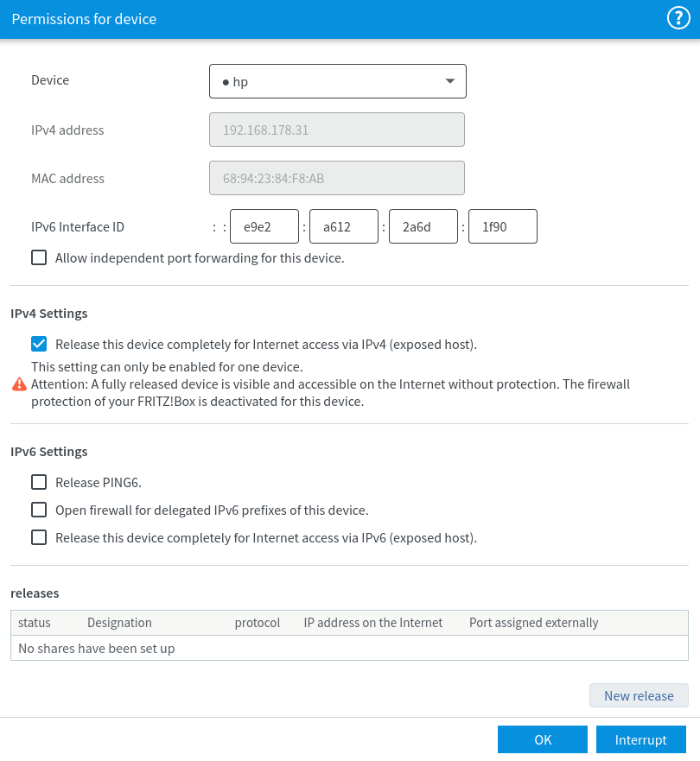The image size is (700, 761).
Task: Click the a612 IPv6 interface ID field
Action: click(344, 227)
